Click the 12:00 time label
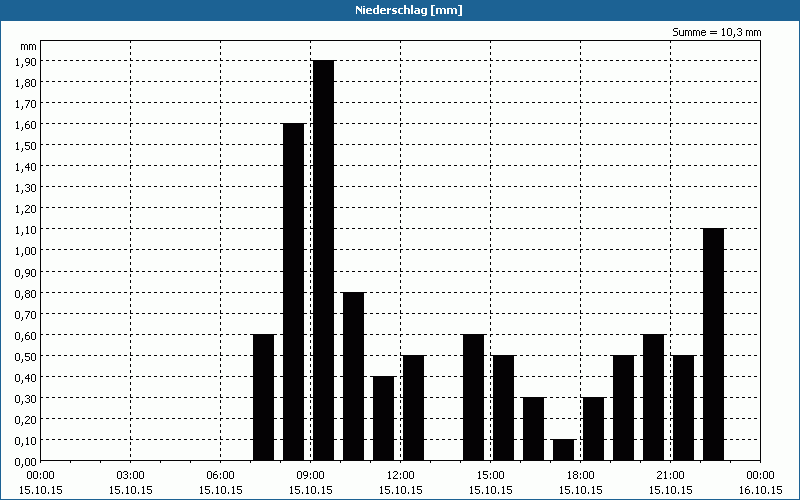 (x=401, y=476)
